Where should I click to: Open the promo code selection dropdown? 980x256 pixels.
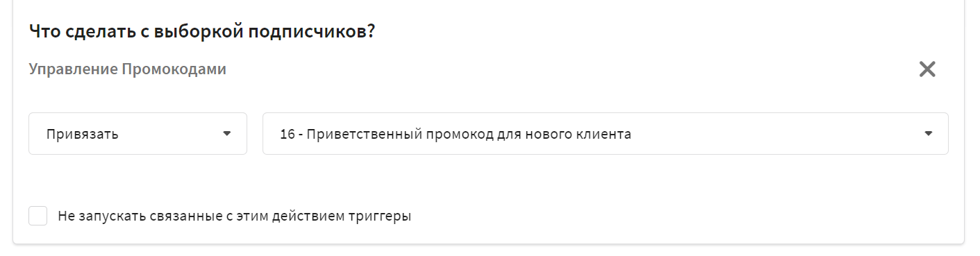point(605,134)
